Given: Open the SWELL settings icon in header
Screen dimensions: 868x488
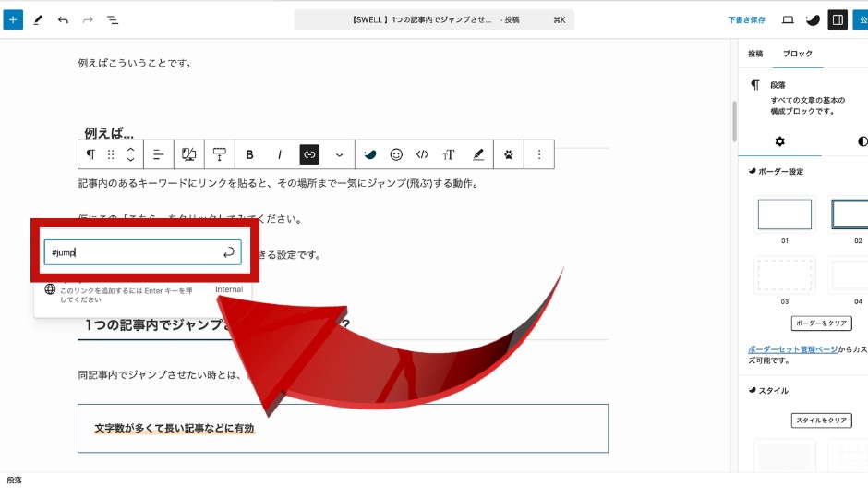Looking at the screenshot, I should 812,20.
